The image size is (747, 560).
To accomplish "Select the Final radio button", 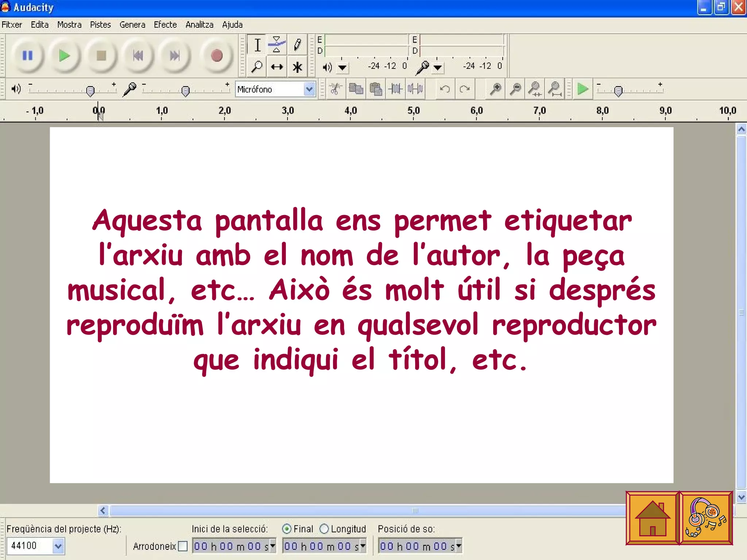I will tap(287, 529).
